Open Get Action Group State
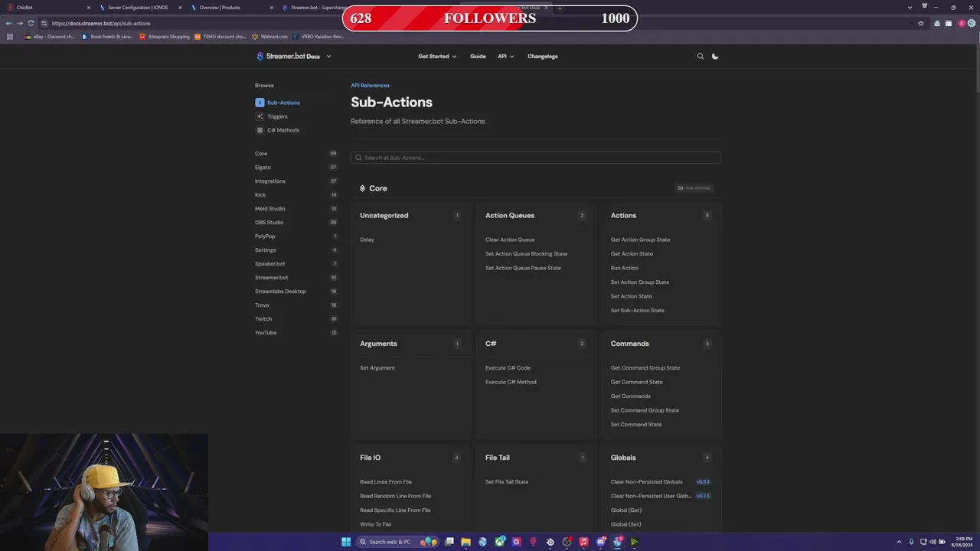The height and width of the screenshot is (551, 980). point(640,240)
